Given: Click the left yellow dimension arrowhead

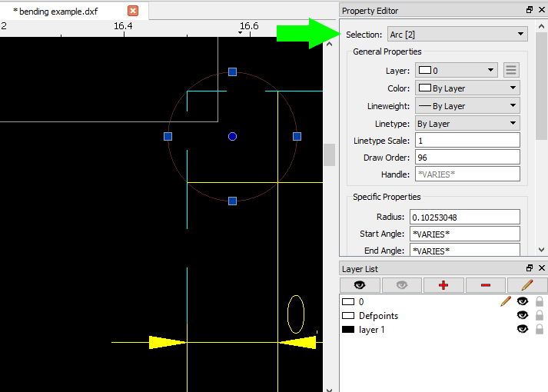Looking at the screenshot, I should click(168, 342).
